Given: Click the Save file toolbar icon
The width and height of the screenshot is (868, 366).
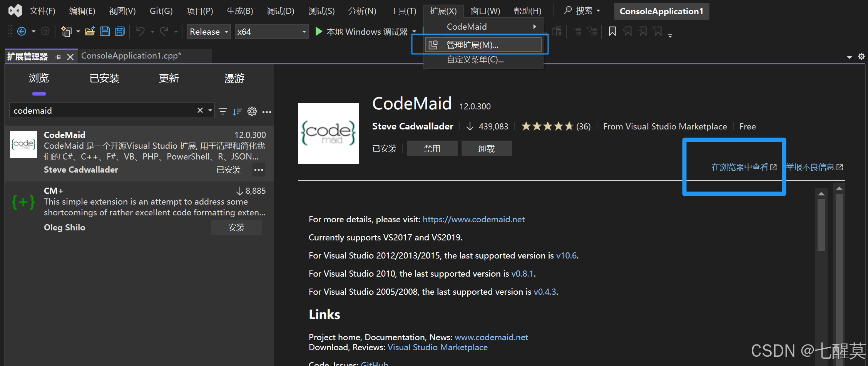Looking at the screenshot, I should pos(105,31).
